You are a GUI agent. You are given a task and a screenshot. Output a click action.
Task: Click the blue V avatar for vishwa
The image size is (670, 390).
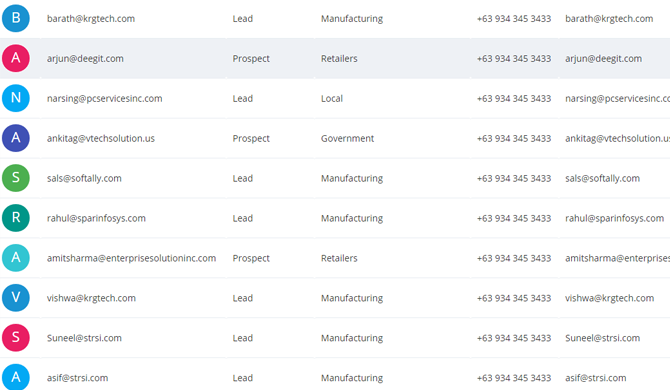coord(16,298)
